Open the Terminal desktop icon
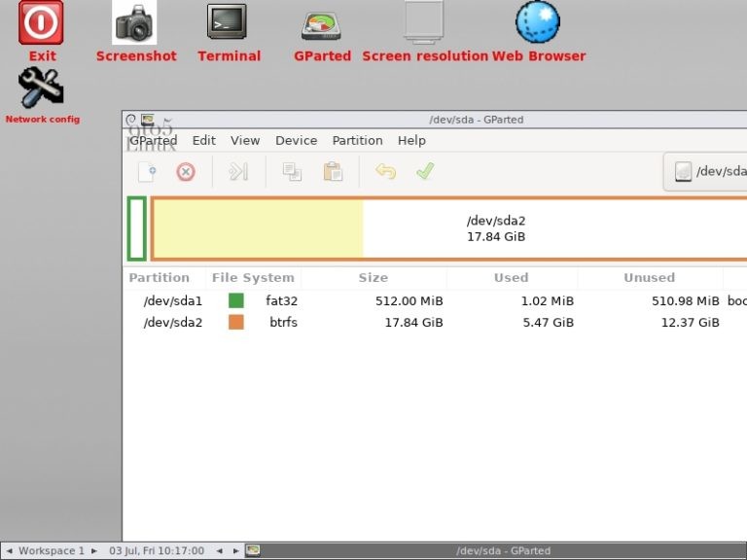747x560 pixels. [227, 22]
